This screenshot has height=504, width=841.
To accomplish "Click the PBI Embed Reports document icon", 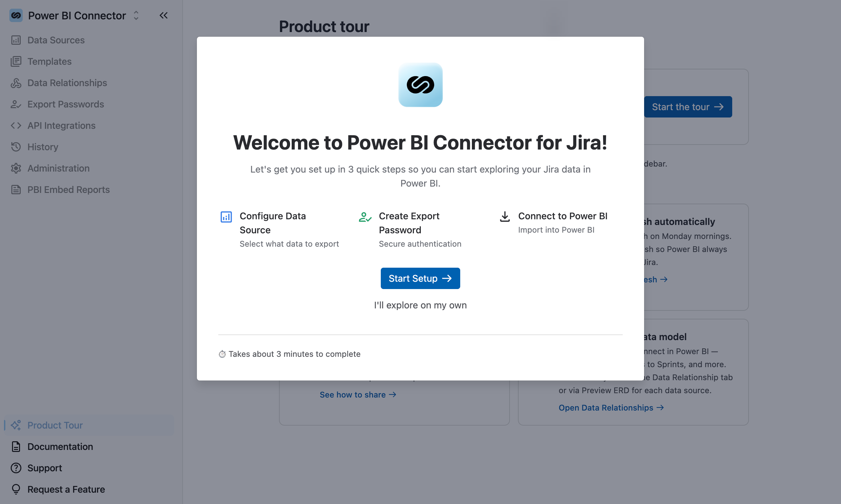I will [x=16, y=190].
